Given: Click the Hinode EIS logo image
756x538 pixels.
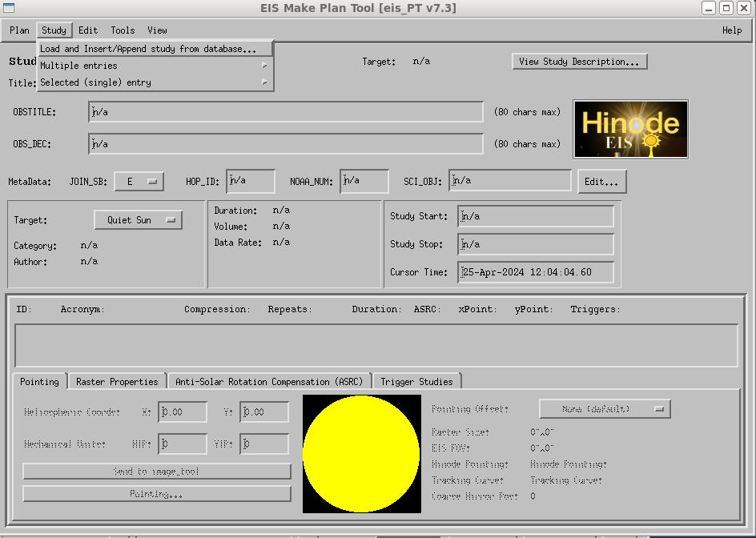Looking at the screenshot, I should (630, 129).
